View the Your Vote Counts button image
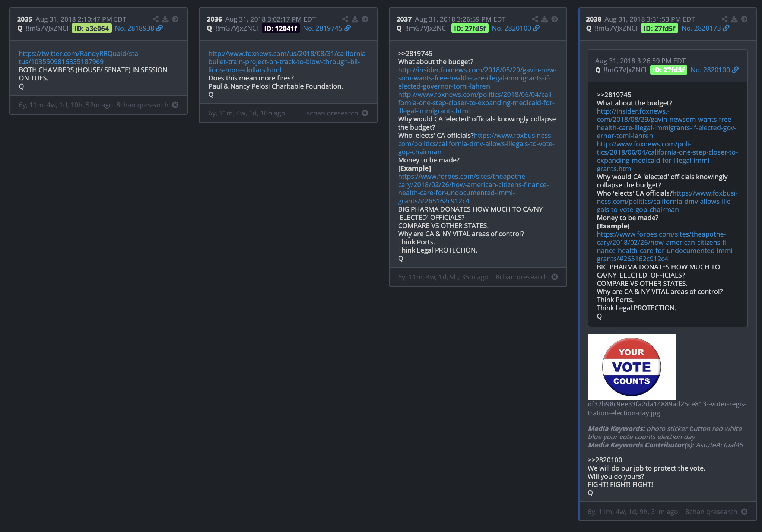The width and height of the screenshot is (762, 532). tap(631, 367)
